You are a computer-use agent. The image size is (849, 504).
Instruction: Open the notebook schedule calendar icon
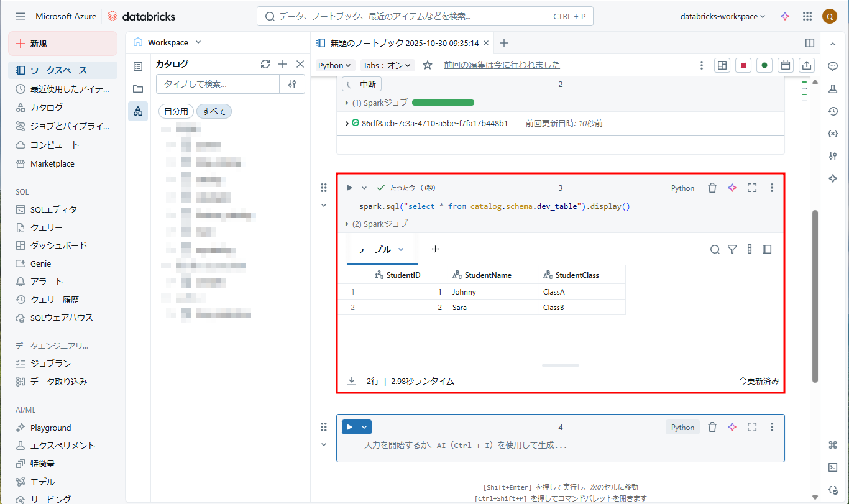point(786,65)
